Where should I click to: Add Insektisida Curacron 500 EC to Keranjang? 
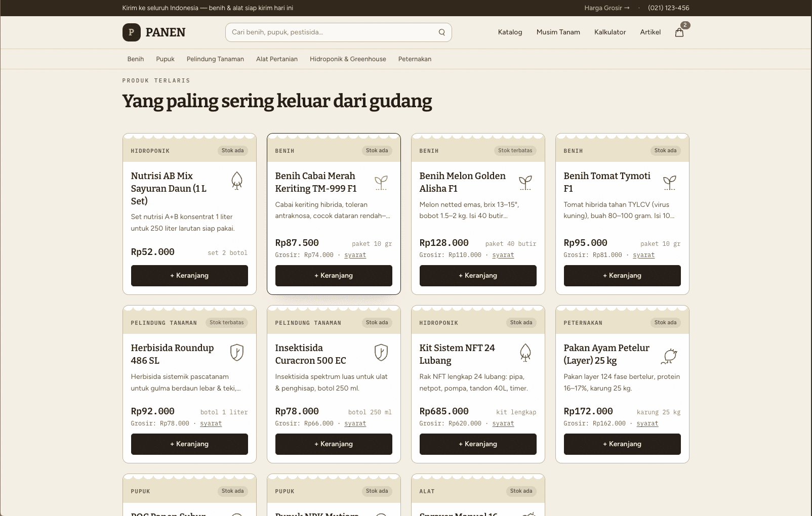(334, 444)
